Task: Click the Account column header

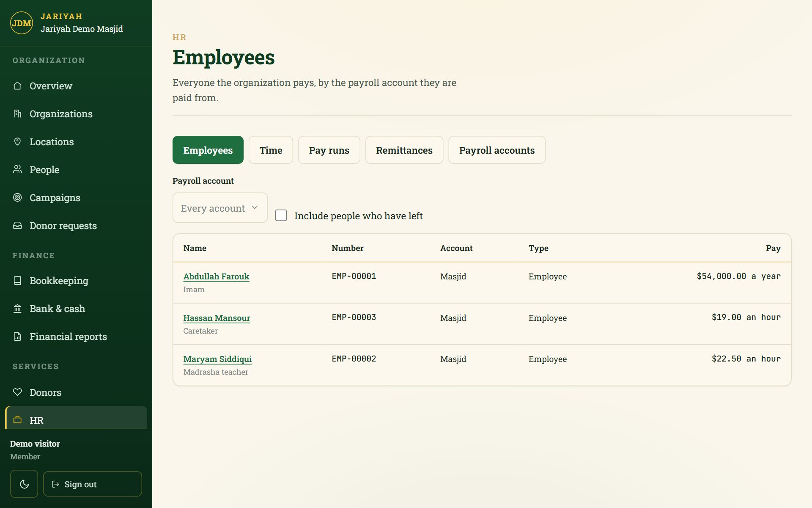Action: coord(456,248)
